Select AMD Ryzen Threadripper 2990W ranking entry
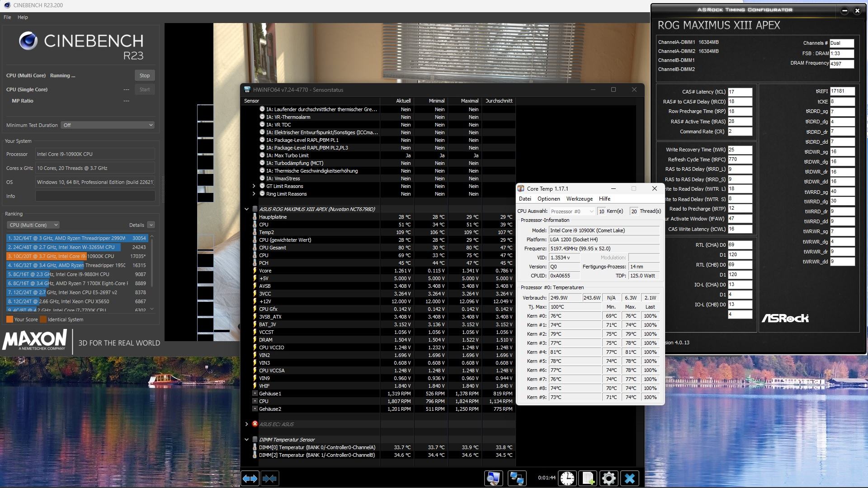Screen dimensions: 868x488 (77, 238)
